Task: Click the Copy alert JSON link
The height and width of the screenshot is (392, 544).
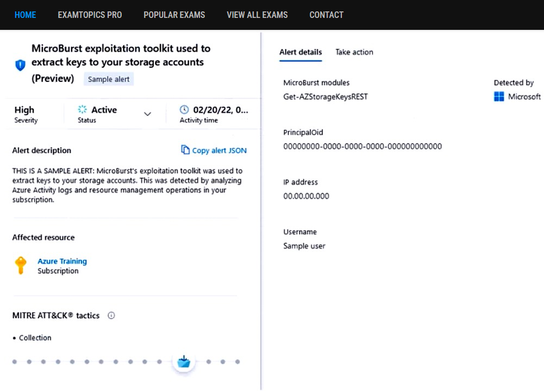Action: click(x=219, y=150)
